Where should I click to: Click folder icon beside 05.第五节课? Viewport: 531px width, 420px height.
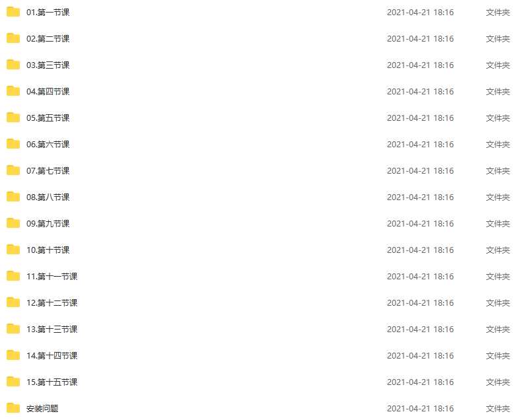tap(13, 118)
